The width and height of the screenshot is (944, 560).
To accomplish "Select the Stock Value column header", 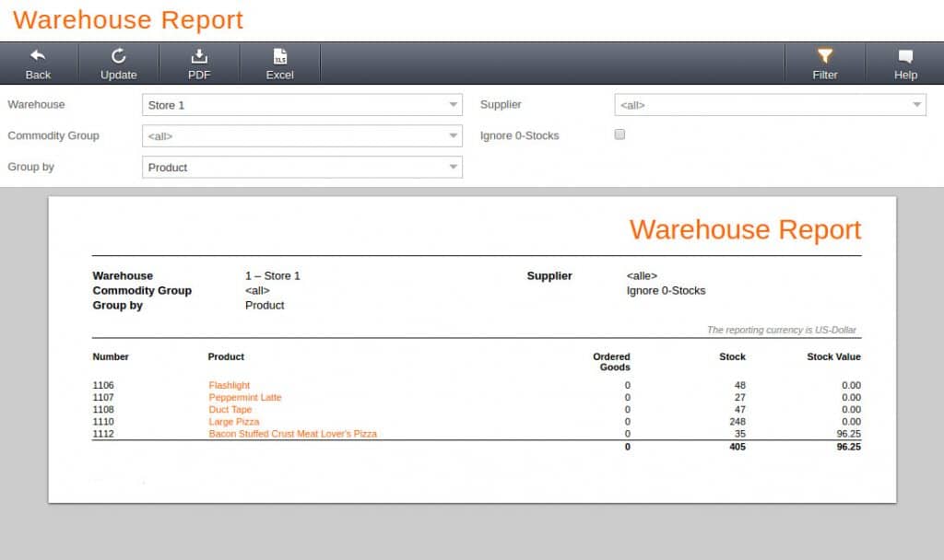I will [x=834, y=356].
